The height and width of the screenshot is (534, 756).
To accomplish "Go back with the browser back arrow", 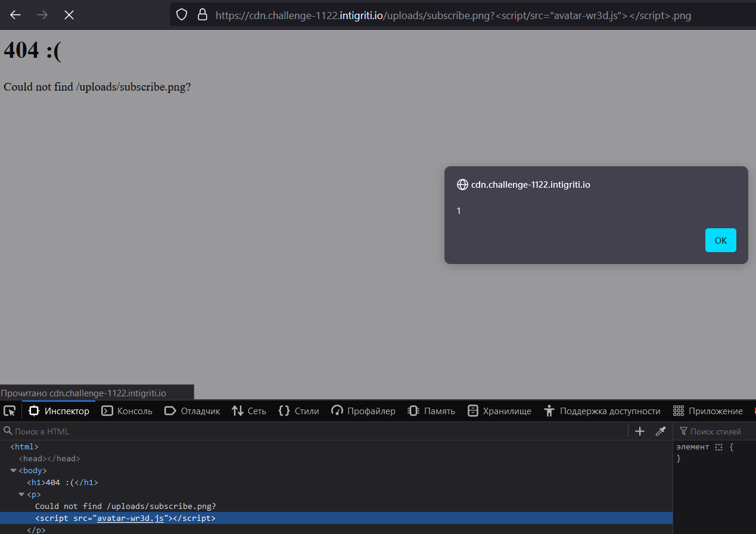I will (15, 15).
